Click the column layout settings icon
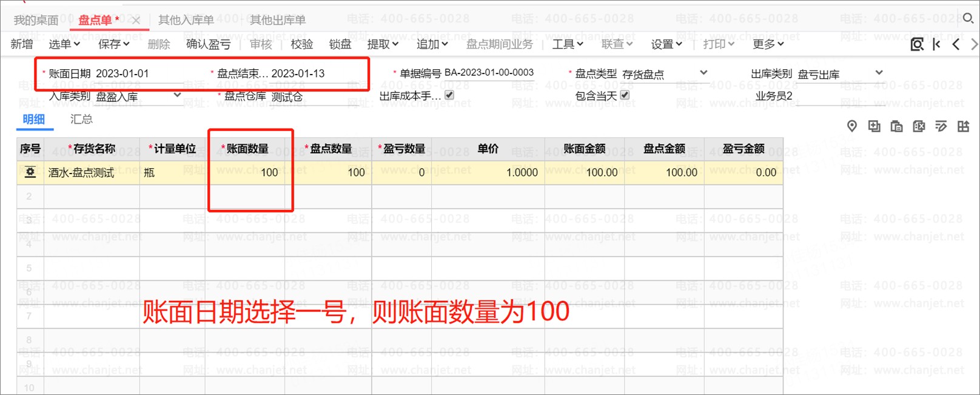Screen dimensions: 980x395 tap(964, 126)
